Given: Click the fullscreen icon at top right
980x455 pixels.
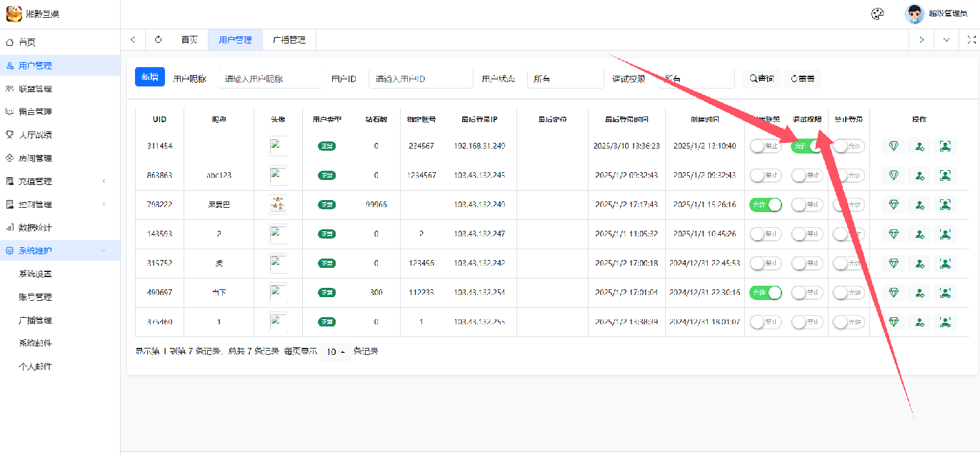Looking at the screenshot, I should pos(970,39).
